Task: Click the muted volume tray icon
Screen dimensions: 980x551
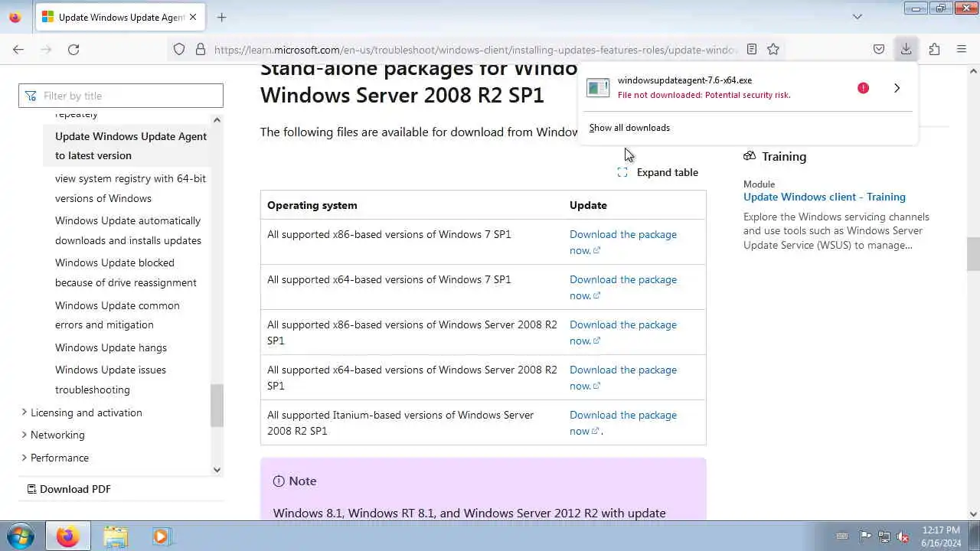Action: tap(903, 536)
